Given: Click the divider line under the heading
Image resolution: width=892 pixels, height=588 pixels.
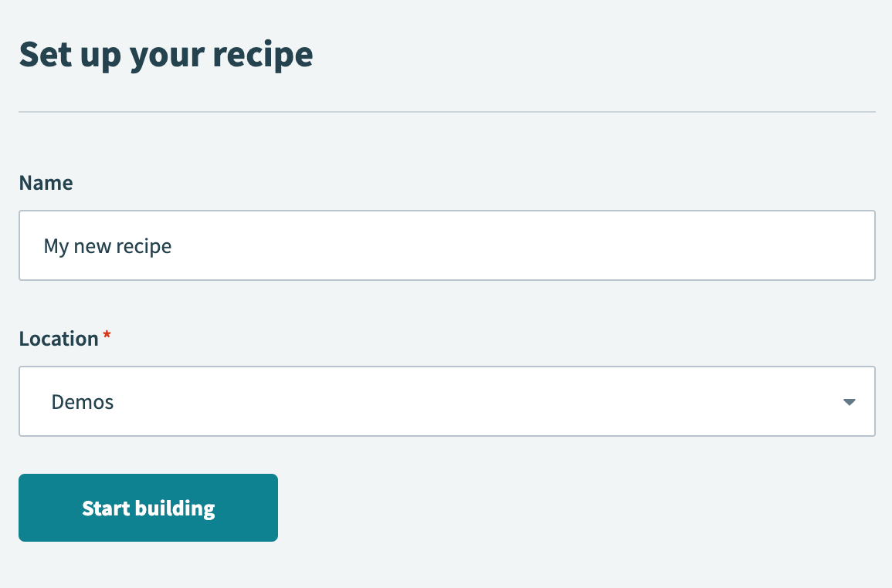Looking at the screenshot, I should point(446,113).
